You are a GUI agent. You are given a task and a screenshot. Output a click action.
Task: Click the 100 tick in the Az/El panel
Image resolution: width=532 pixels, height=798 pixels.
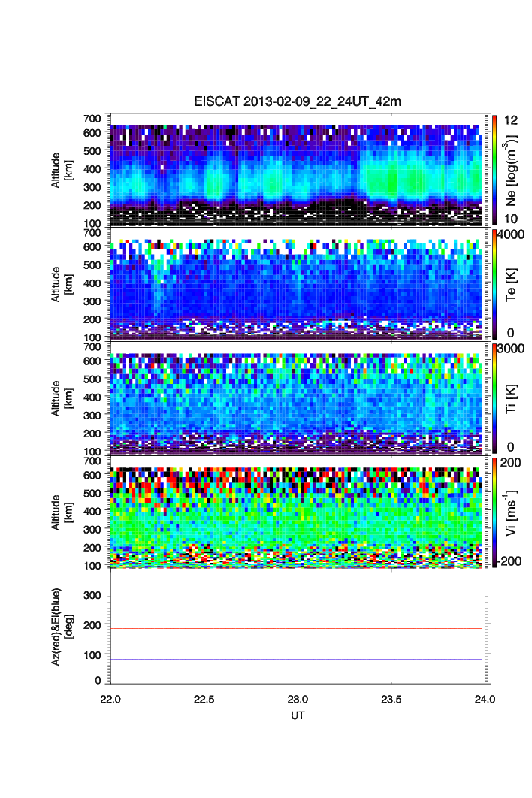pos(92,655)
